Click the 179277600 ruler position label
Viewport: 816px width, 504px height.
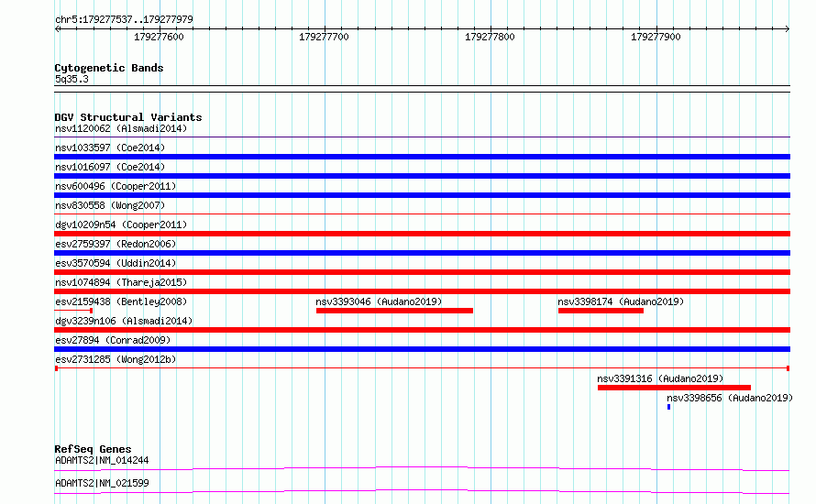tap(159, 37)
